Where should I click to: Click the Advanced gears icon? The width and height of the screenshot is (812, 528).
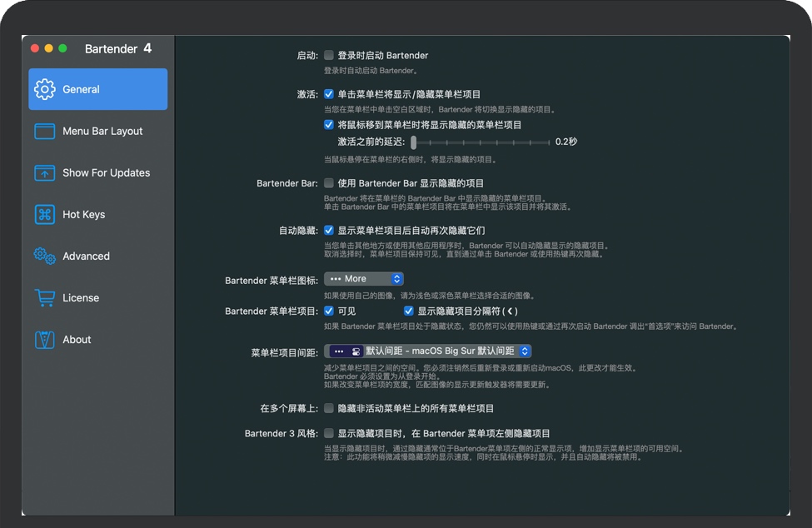45,256
